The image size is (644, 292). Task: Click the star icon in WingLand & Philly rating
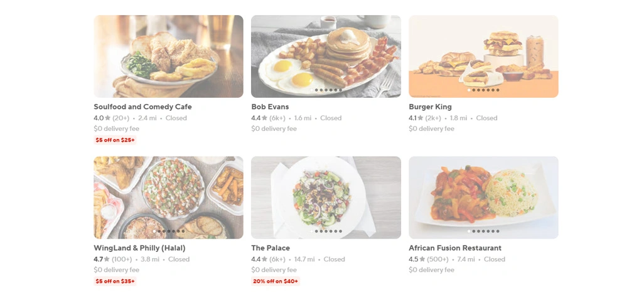point(108,259)
